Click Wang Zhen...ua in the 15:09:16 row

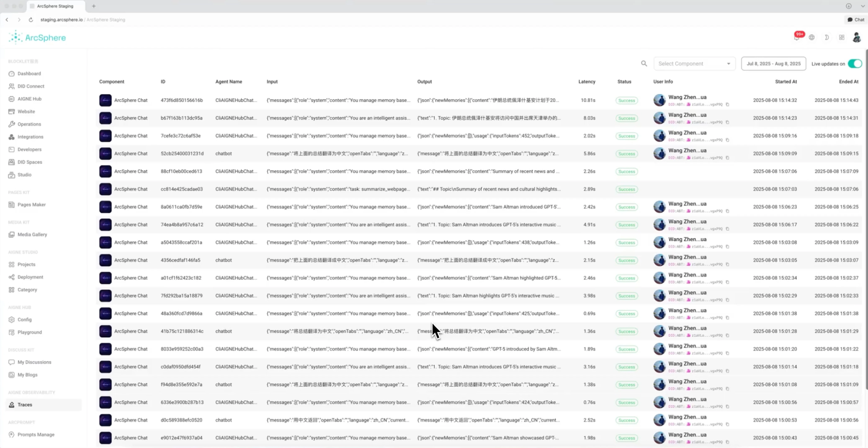pyautogui.click(x=687, y=133)
